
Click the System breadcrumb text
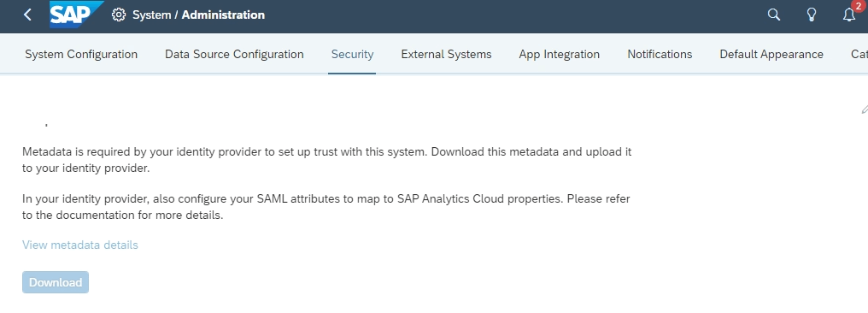tap(152, 15)
